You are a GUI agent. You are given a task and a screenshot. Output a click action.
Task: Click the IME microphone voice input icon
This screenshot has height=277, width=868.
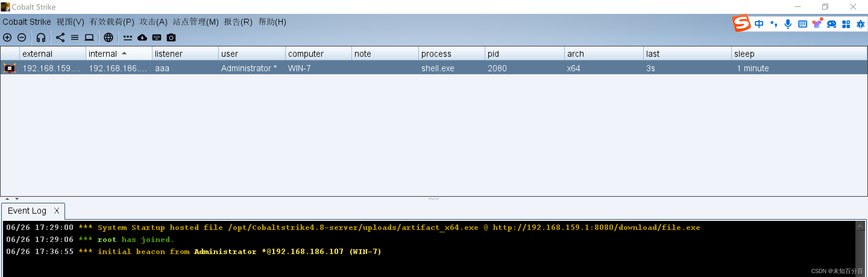[x=788, y=24]
